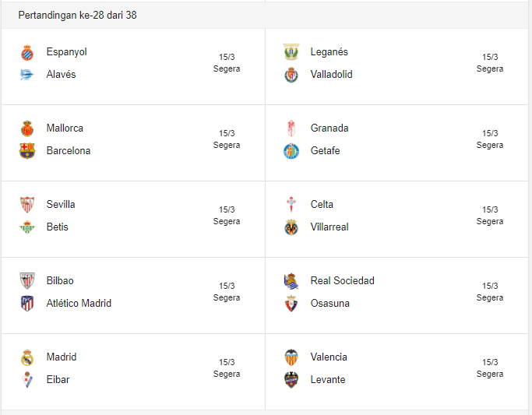Click the Villarreal club crest icon
The width and height of the screenshot is (532, 415).
[x=291, y=227]
